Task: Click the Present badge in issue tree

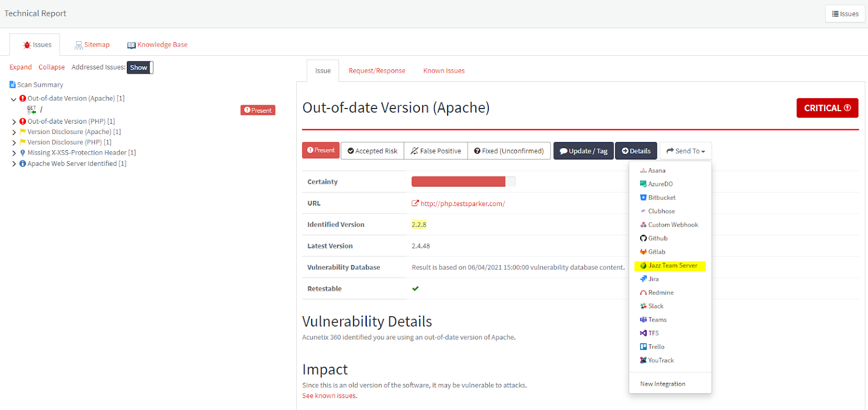Action: pyautogui.click(x=258, y=110)
